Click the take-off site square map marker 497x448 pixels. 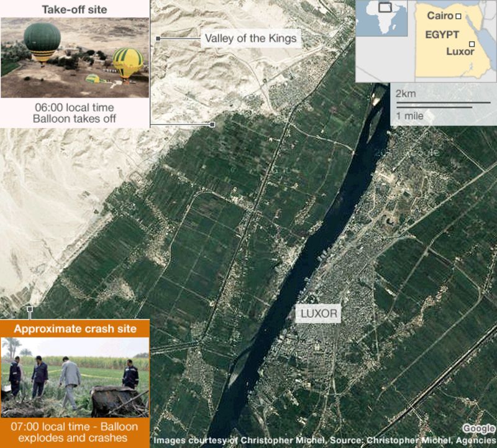[x=212, y=125]
